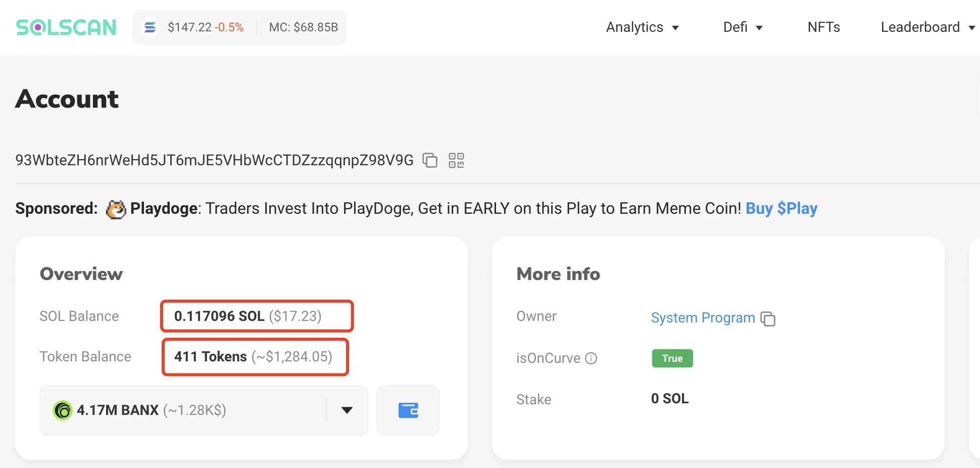Click the Solana price ticker icon
980x468 pixels.
tap(150, 27)
